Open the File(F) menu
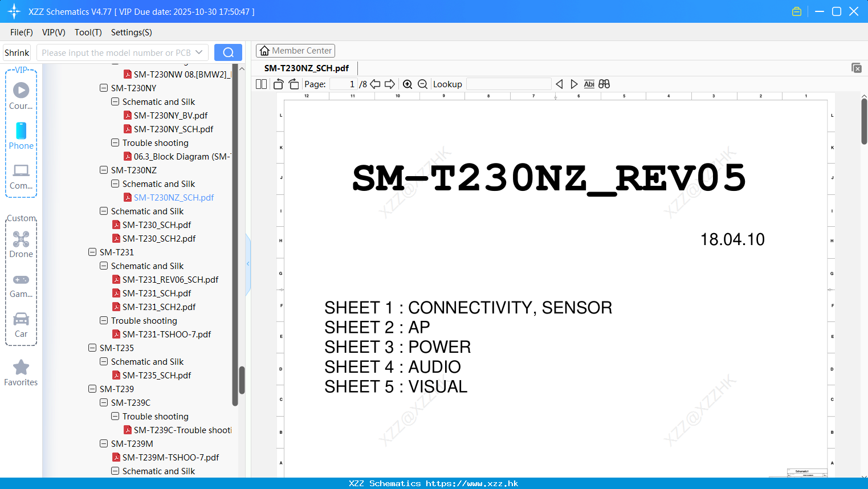Screen dimensions: 868x489 tap(22, 32)
